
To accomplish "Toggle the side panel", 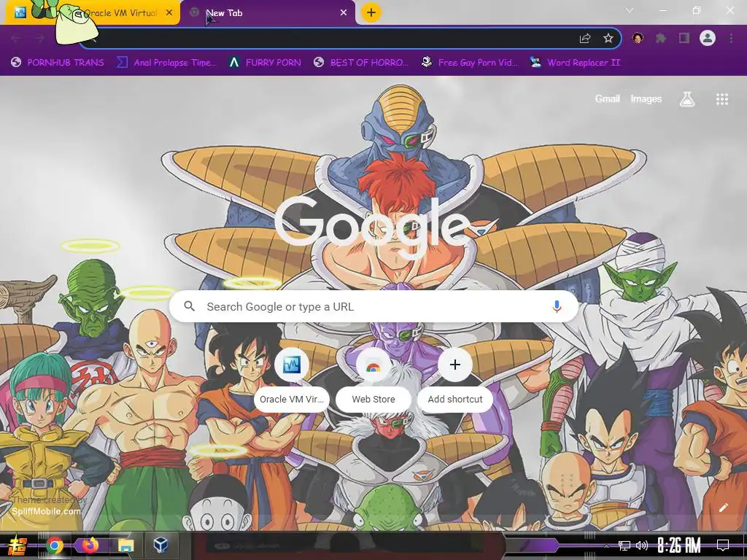I will point(684,38).
